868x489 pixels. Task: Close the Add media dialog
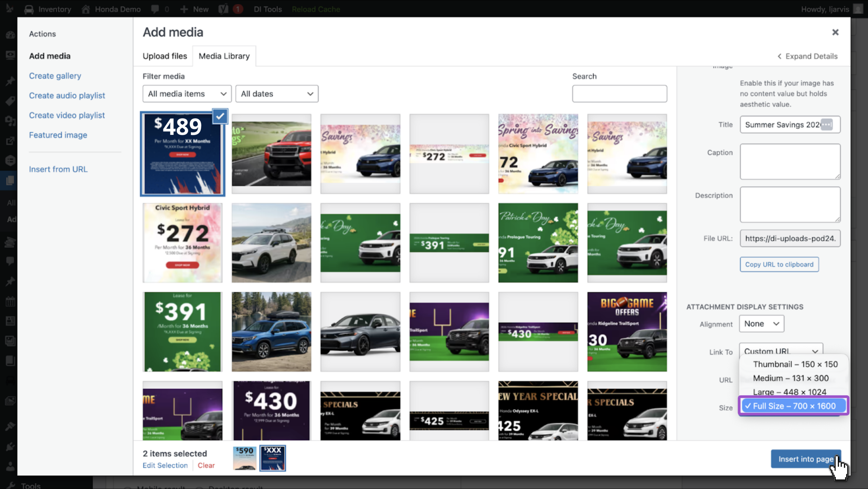pyautogui.click(x=835, y=32)
